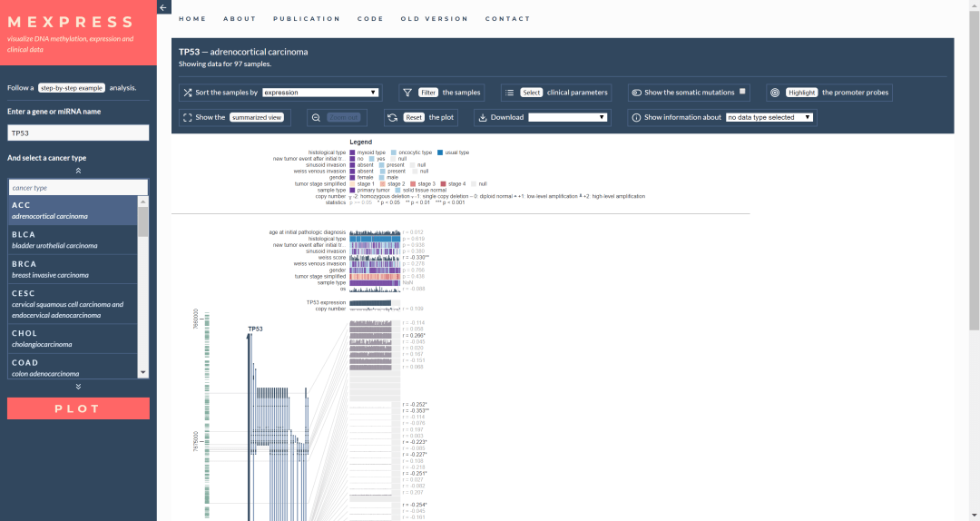
Task: Open the sort samples by expression dropdown
Action: pyautogui.click(x=320, y=93)
